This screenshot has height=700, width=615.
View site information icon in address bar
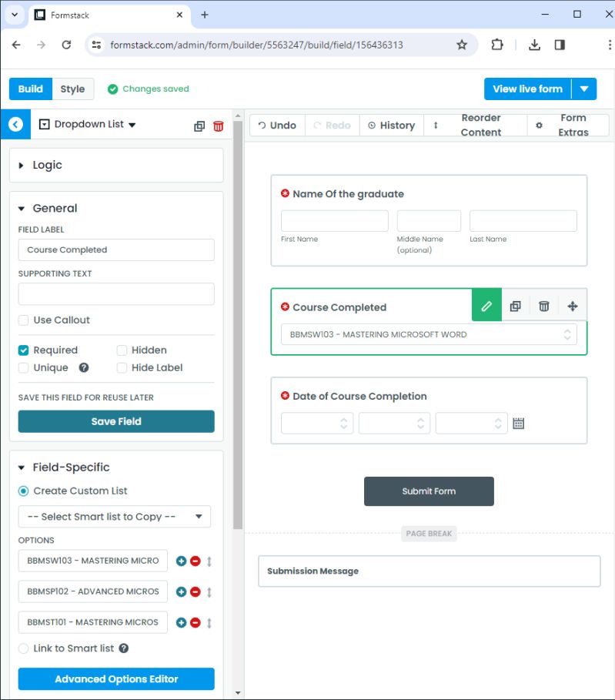pos(96,45)
